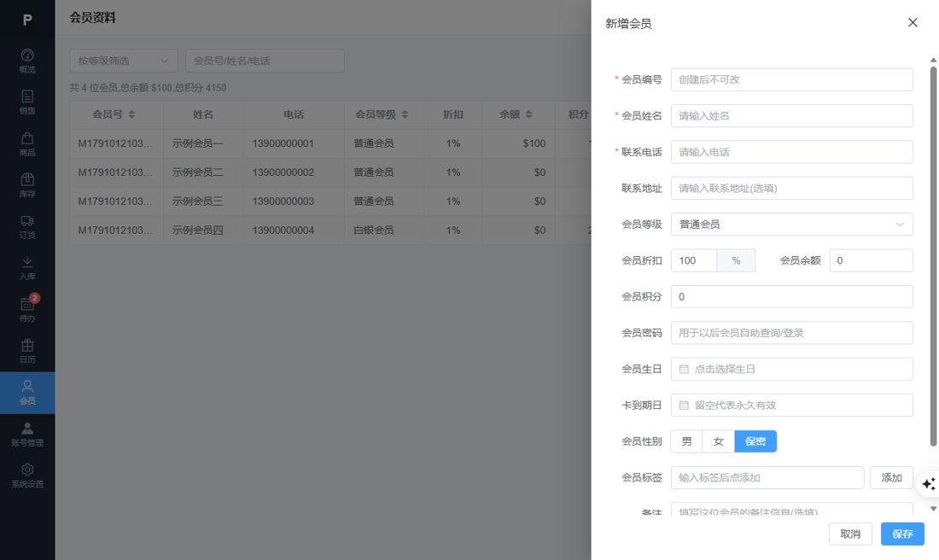The height and width of the screenshot is (560, 939).
Task: Click the drawer's vertical scrollbar thumb
Action: (933, 256)
